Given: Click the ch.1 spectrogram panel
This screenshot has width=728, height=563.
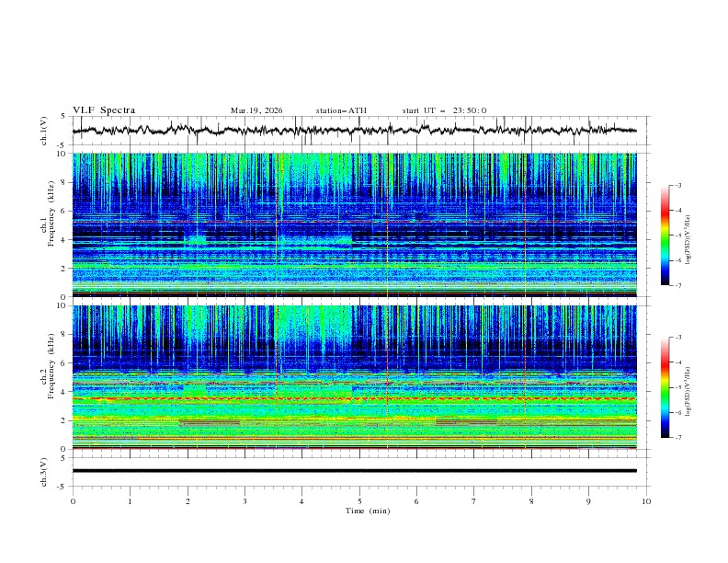Looking at the screenshot, I should tap(354, 224).
